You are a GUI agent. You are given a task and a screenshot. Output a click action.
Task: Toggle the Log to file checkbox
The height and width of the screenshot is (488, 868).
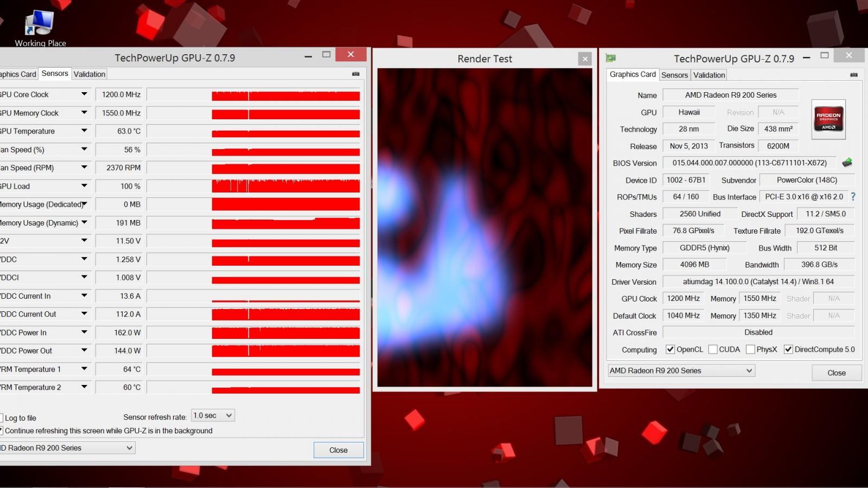click(x=1, y=418)
